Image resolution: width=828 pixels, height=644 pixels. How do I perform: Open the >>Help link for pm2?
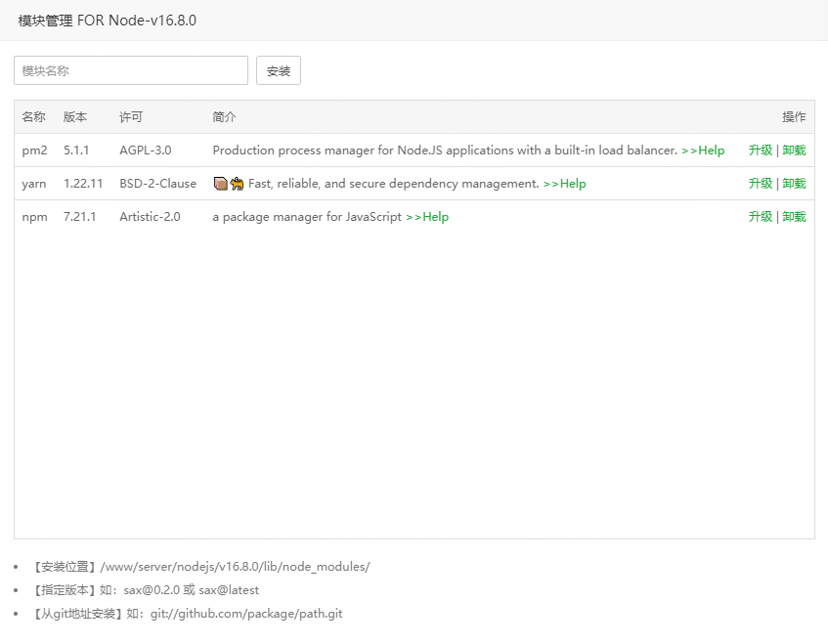tap(703, 150)
